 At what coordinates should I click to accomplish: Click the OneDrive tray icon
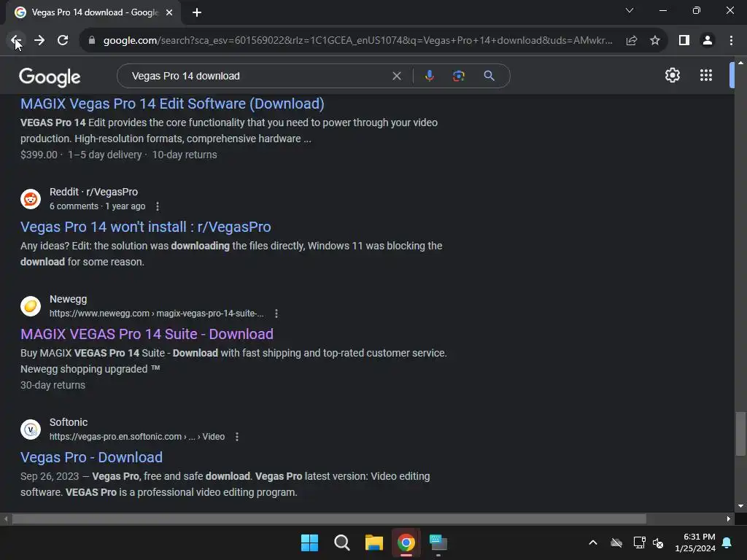616,542
